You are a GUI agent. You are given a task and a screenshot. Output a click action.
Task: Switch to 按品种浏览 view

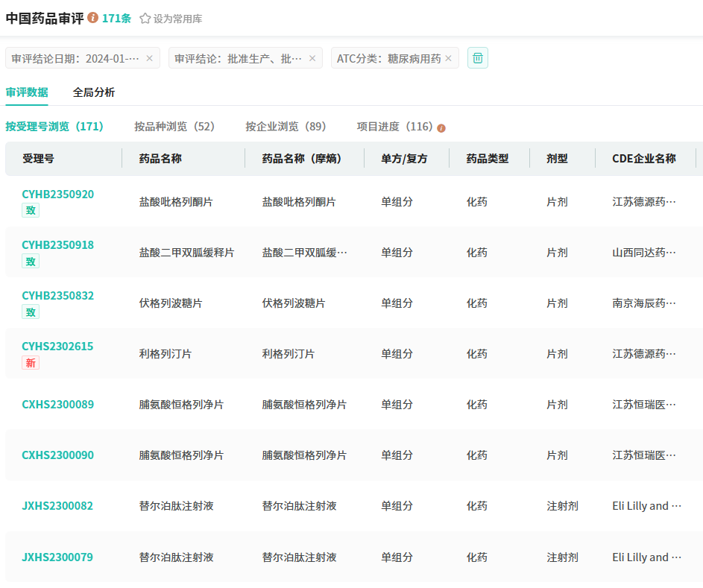coord(174,127)
